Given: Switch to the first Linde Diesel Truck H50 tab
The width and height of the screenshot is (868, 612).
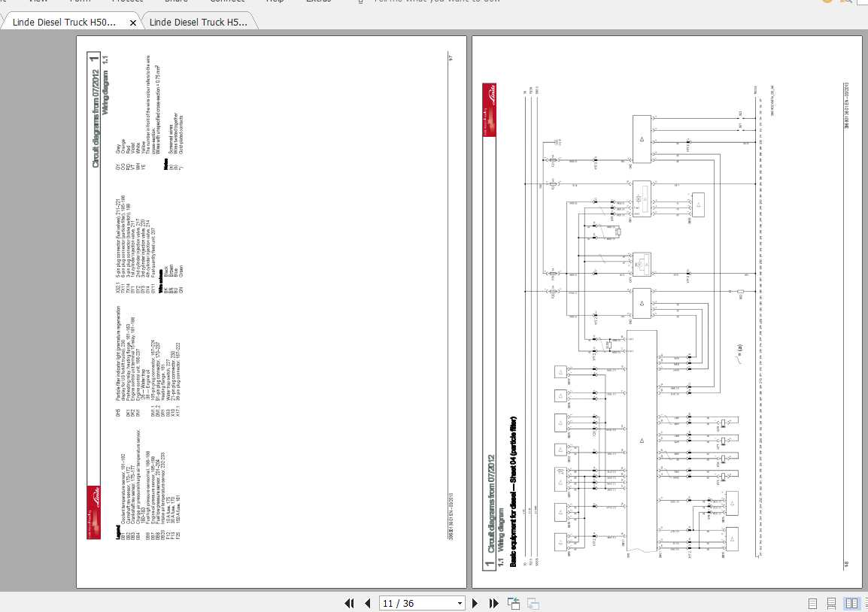Looking at the screenshot, I should pyautogui.click(x=64, y=22).
